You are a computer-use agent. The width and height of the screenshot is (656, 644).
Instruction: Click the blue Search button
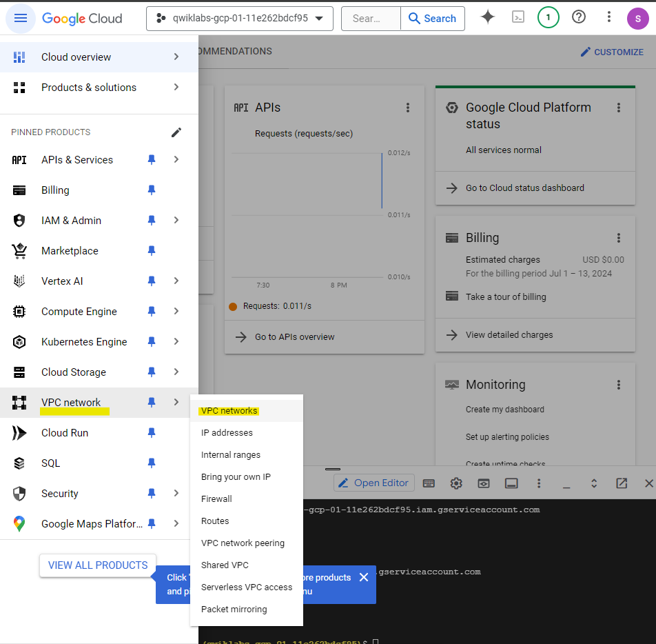433,19
